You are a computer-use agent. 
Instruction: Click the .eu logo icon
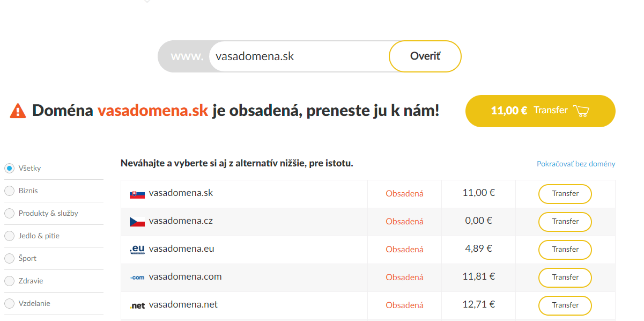pos(137,250)
